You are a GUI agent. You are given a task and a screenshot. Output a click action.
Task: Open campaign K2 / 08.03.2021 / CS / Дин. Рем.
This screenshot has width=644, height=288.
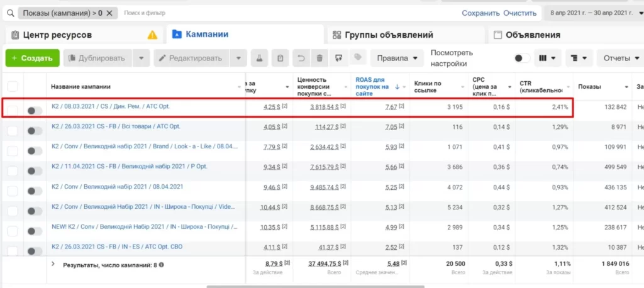point(111,106)
